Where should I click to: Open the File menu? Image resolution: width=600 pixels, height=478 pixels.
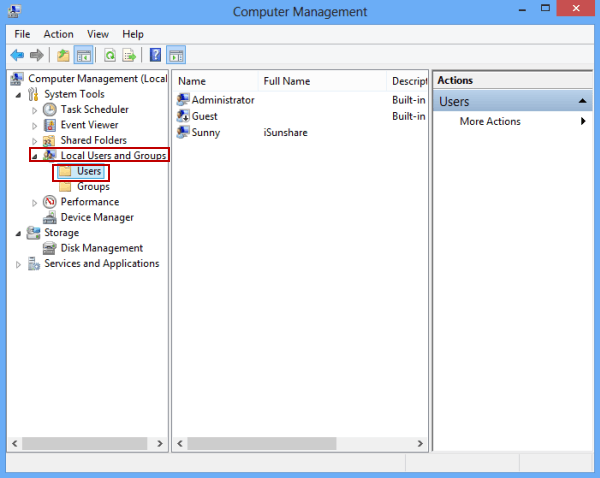22,34
